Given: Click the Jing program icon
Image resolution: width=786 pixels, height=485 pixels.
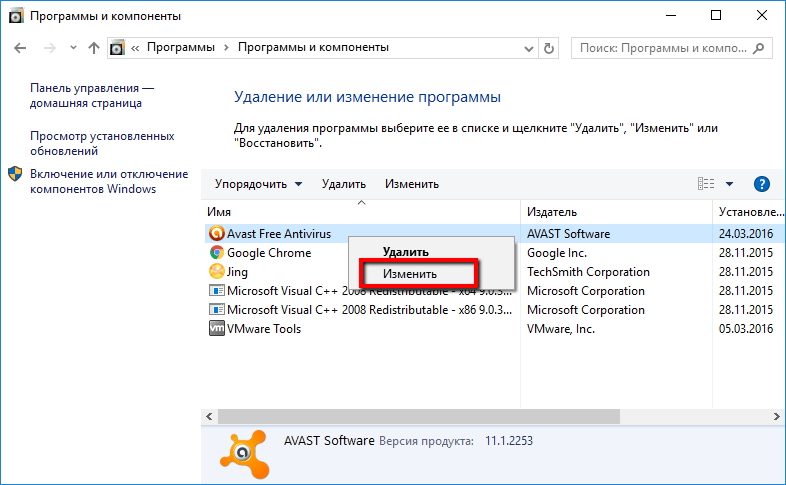Looking at the screenshot, I should pyautogui.click(x=217, y=272).
